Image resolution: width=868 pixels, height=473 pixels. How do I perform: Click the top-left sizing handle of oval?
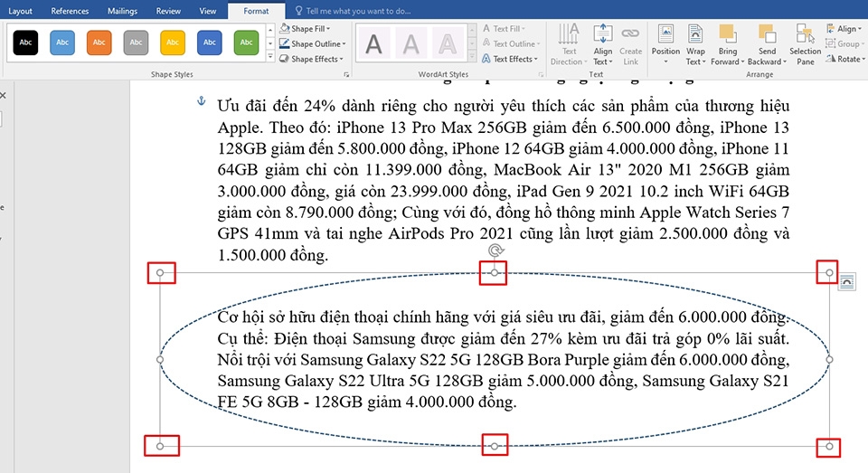[160, 272]
